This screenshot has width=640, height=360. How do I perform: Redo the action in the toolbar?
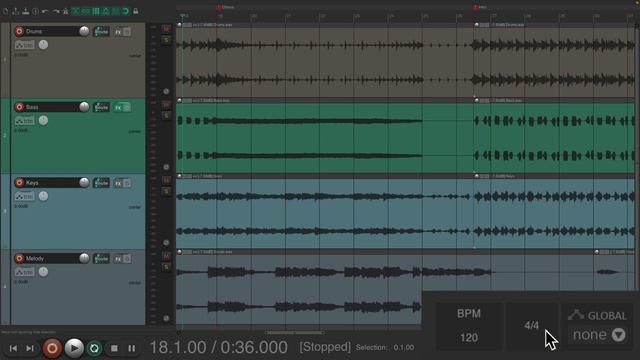[x=56, y=11]
